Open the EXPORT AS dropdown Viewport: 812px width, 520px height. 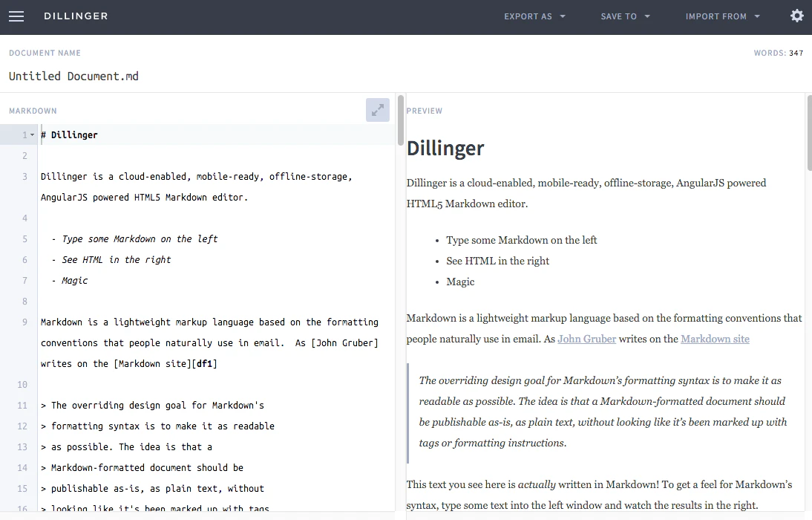(x=534, y=16)
